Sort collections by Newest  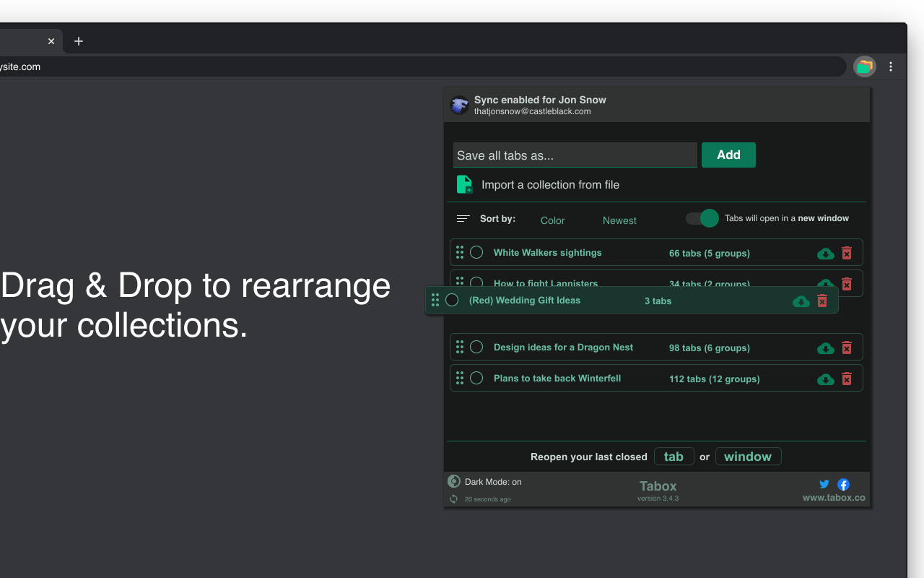tap(619, 220)
